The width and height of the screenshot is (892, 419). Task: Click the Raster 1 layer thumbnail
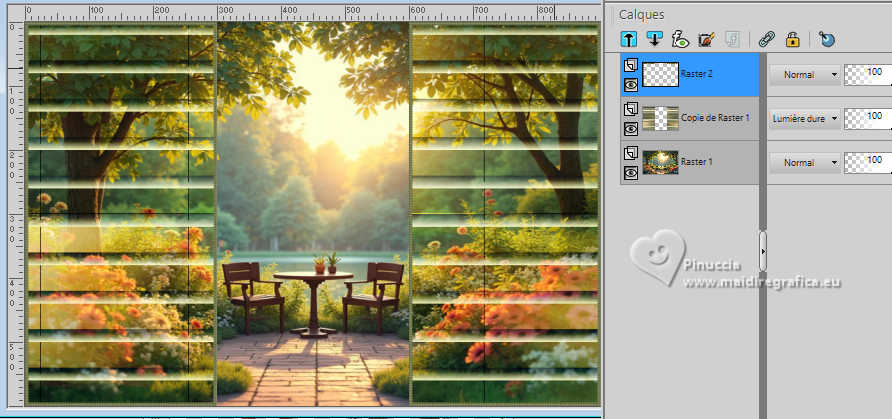[x=660, y=162]
